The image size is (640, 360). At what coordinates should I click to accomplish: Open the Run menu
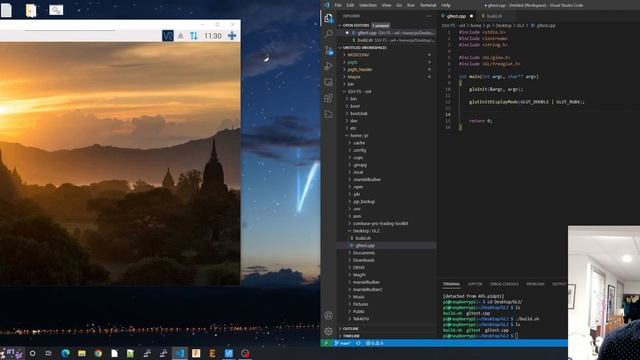pyautogui.click(x=411, y=5)
